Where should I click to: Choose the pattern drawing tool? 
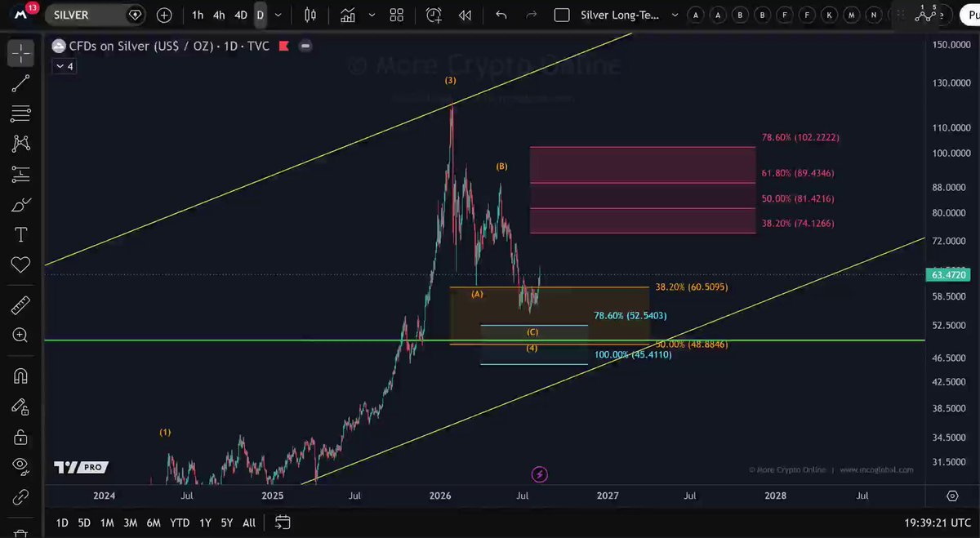[20, 144]
